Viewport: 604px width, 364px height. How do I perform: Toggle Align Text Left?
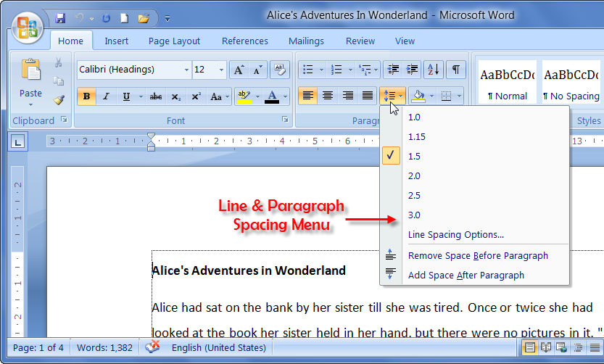pos(307,96)
